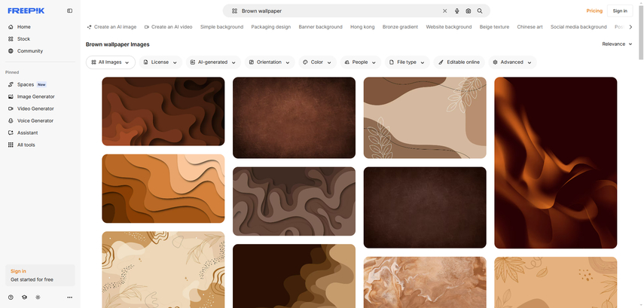The height and width of the screenshot is (308, 644).
Task: Open brown grunge texture thumbnail
Action: 294,118
